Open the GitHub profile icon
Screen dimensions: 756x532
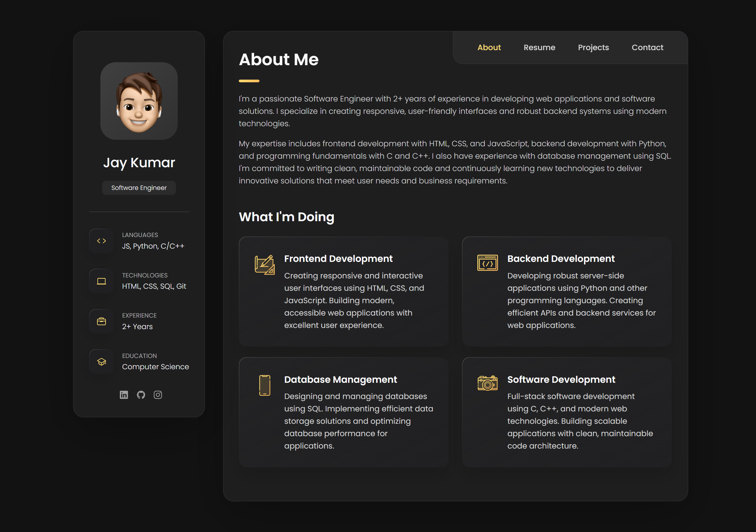coord(141,395)
